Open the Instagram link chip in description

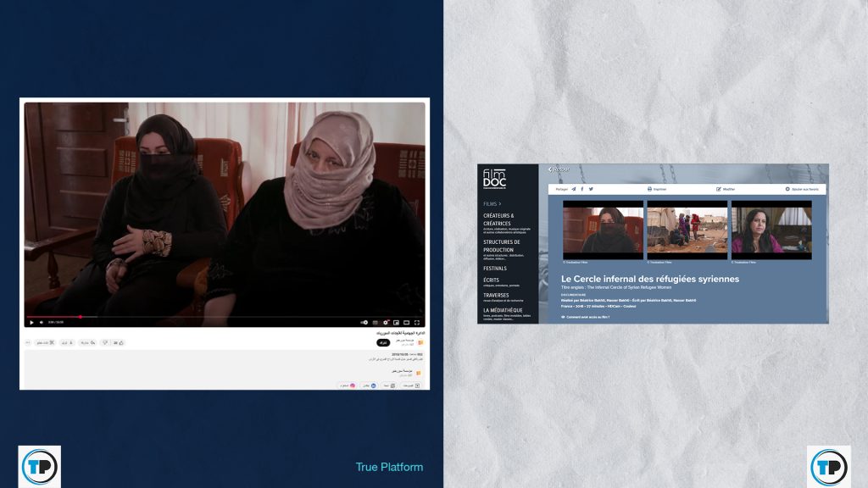(x=347, y=385)
